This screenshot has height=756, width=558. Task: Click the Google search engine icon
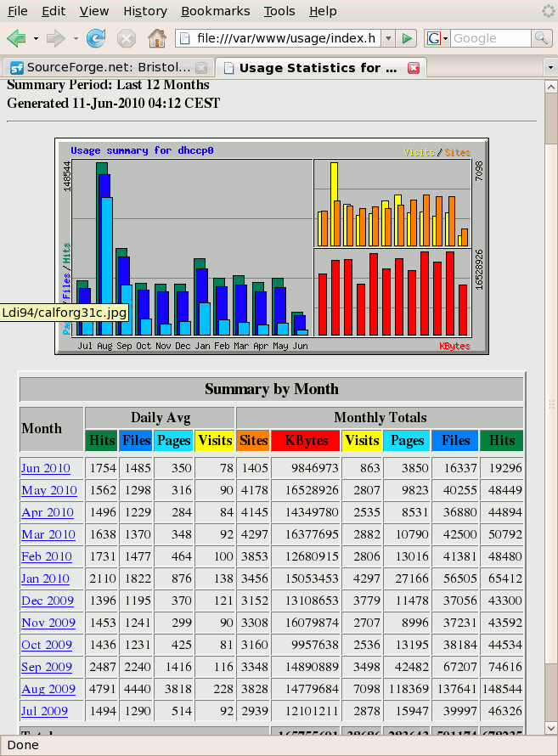(434, 38)
